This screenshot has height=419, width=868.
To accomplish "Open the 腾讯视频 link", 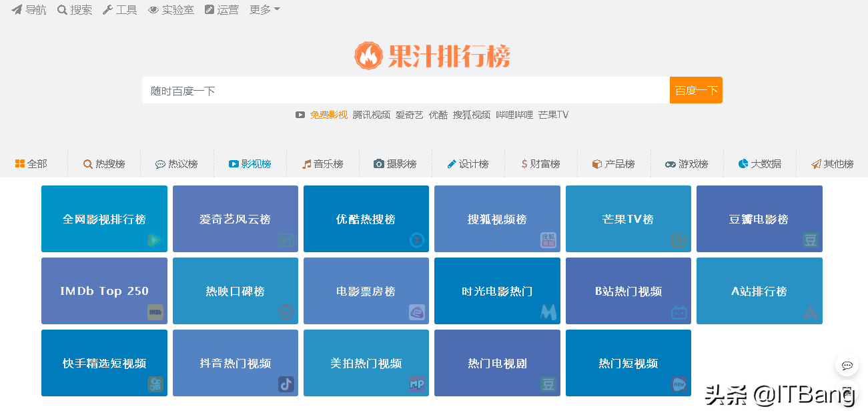I will pos(372,115).
